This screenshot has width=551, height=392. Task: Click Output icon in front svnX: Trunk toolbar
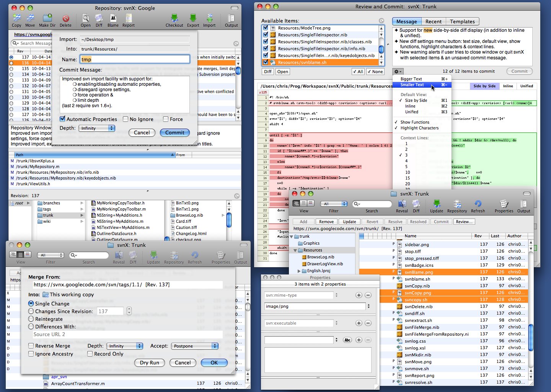(x=524, y=204)
